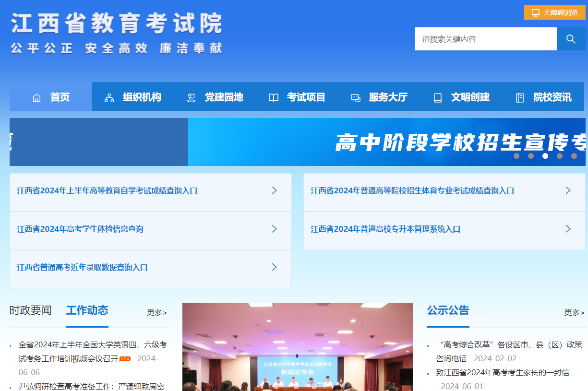Image resolution: width=588 pixels, height=391 pixels.
Task: Open 更多 link beside 公示公告
Action: [x=574, y=312]
